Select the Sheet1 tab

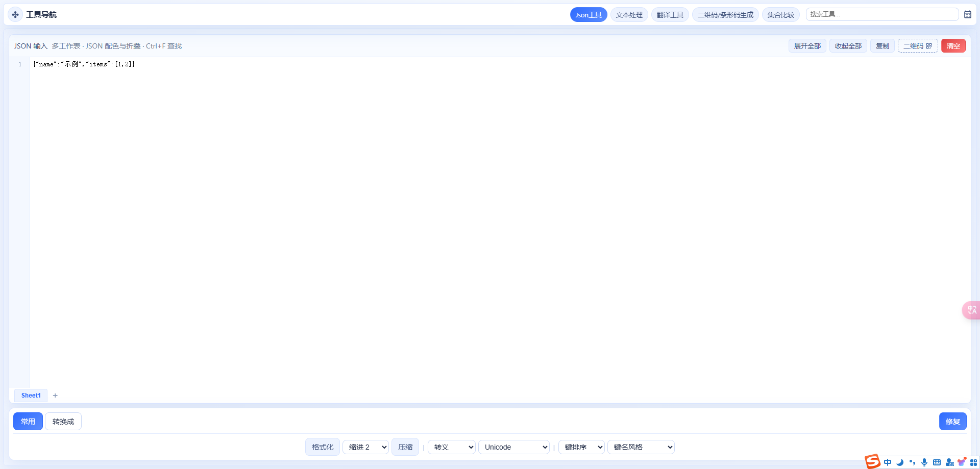(x=31, y=396)
